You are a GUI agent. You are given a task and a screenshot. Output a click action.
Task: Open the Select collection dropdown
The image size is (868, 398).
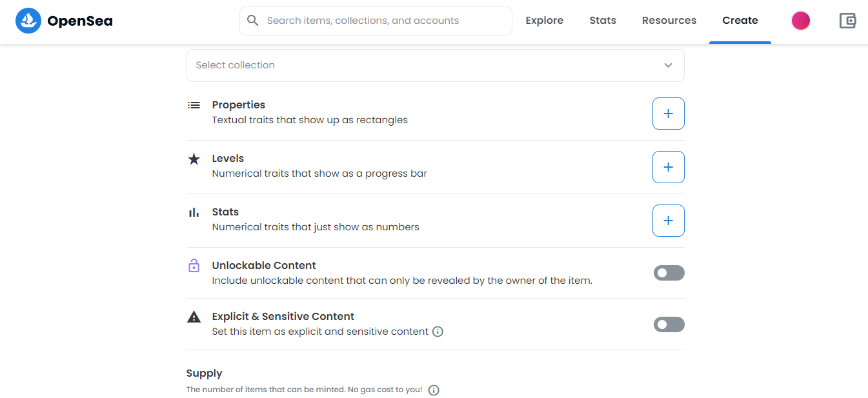[426, 65]
